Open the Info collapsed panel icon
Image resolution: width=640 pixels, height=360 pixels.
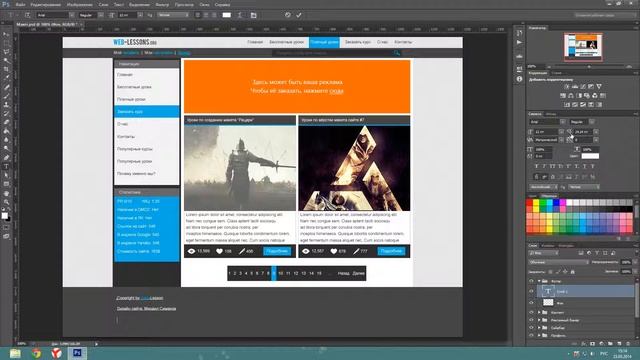click(519, 79)
